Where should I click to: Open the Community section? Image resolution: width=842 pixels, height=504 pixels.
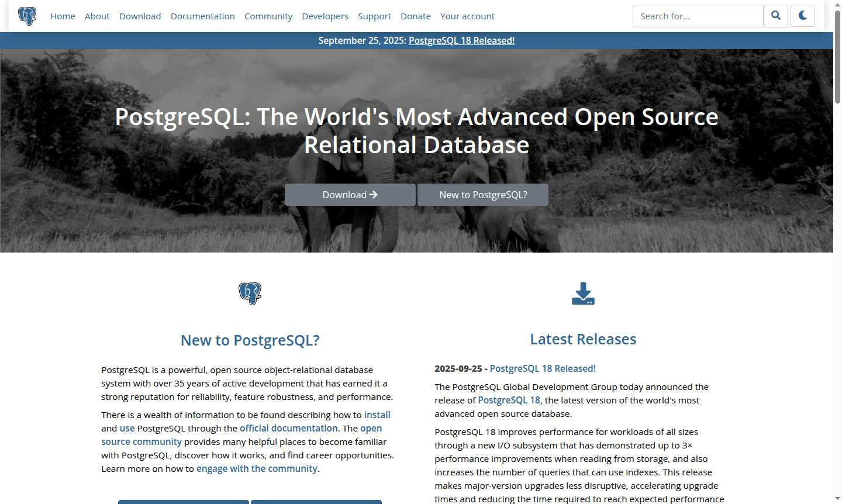(268, 16)
